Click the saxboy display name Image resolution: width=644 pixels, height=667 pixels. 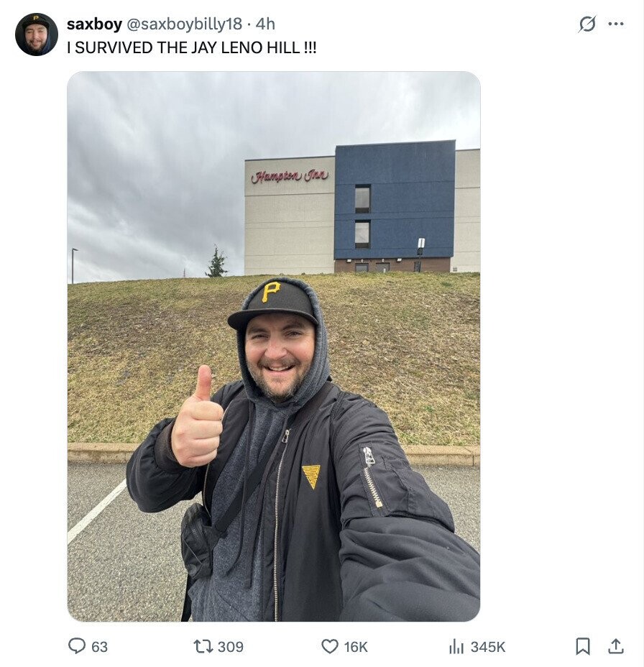click(x=94, y=24)
